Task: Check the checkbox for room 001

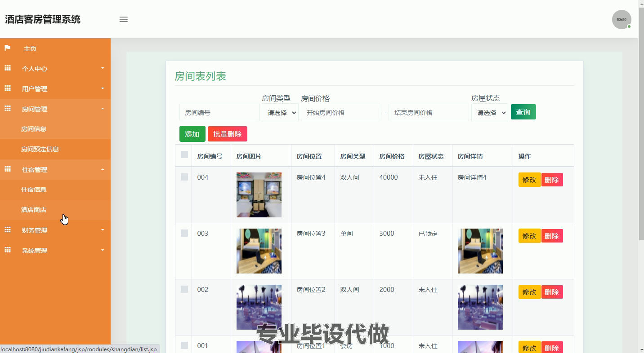Action: (x=184, y=345)
